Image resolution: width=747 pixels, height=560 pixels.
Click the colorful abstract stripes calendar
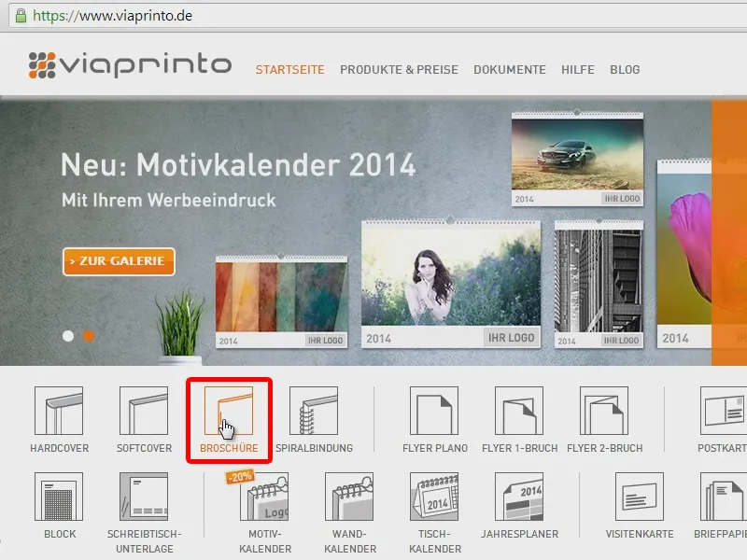pyautogui.click(x=281, y=301)
